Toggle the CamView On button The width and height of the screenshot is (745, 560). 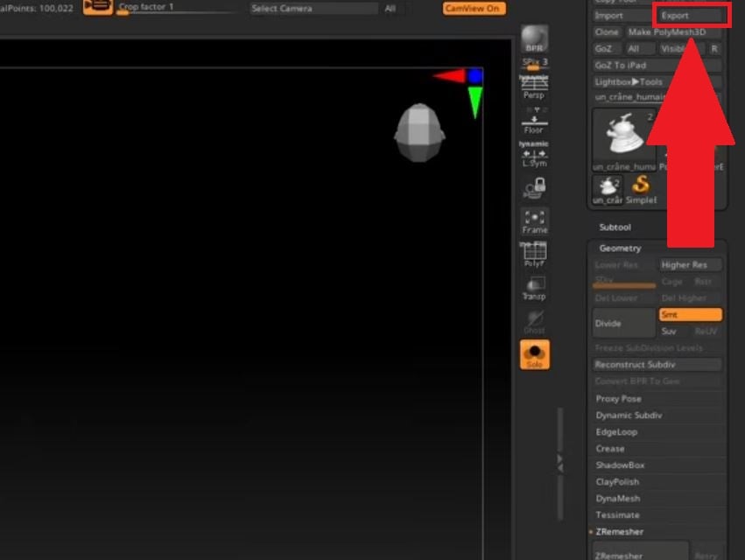point(474,9)
